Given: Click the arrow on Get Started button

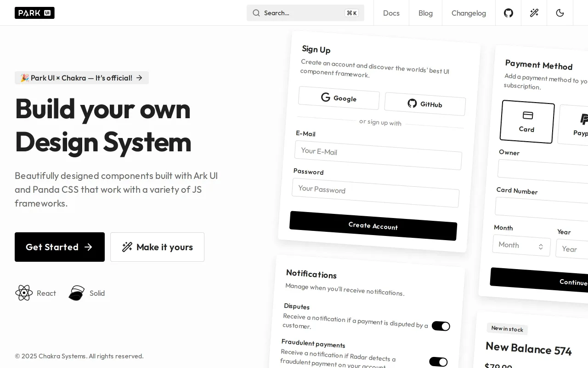Looking at the screenshot, I should pyautogui.click(x=88, y=247).
